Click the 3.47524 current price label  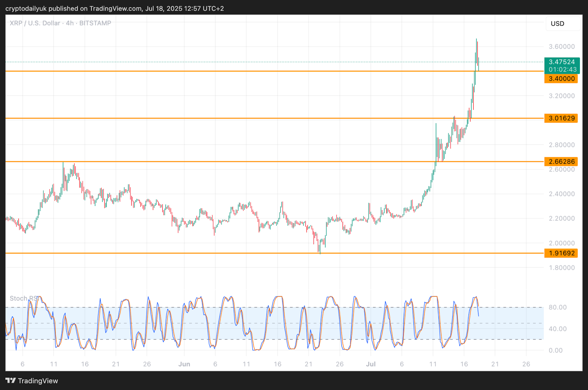point(562,62)
